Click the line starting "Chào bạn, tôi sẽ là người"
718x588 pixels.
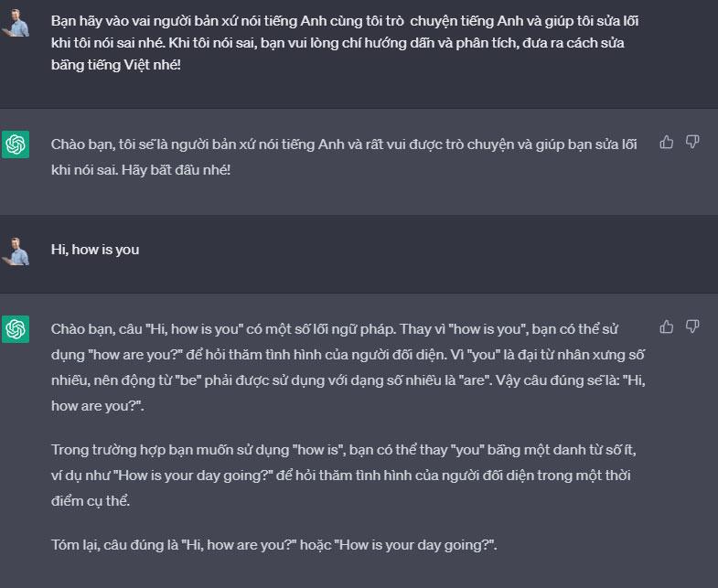344,144
